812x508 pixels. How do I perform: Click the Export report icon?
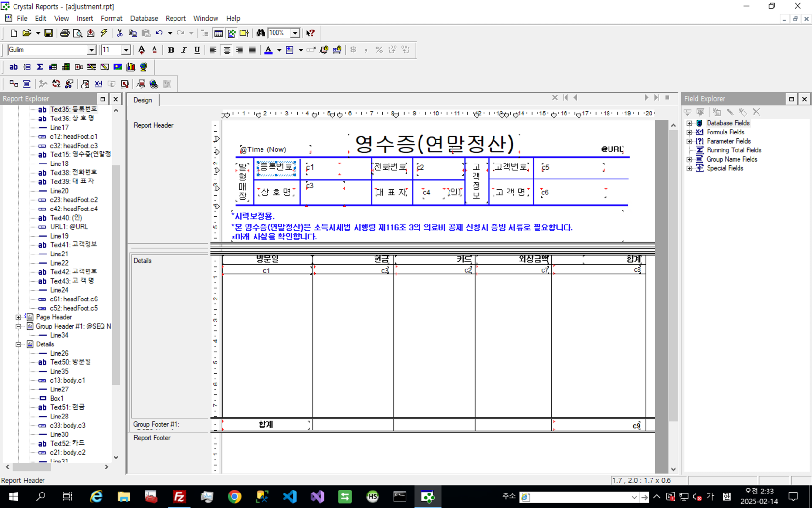pyautogui.click(x=90, y=33)
